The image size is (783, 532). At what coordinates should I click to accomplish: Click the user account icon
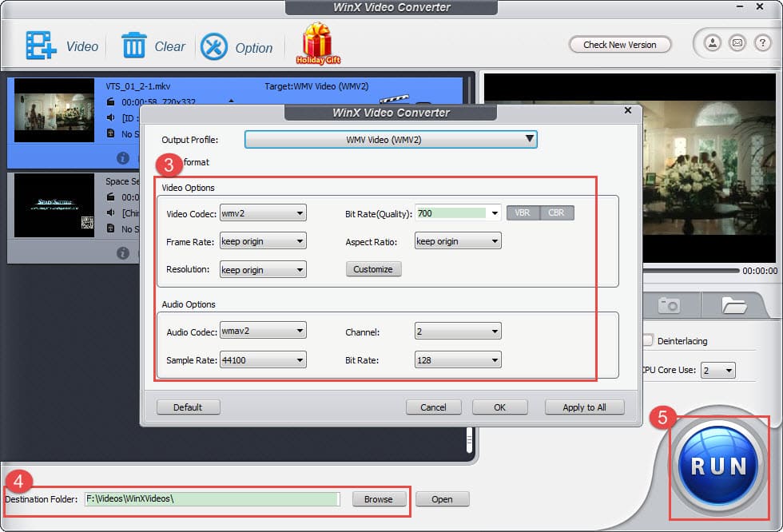(x=713, y=43)
